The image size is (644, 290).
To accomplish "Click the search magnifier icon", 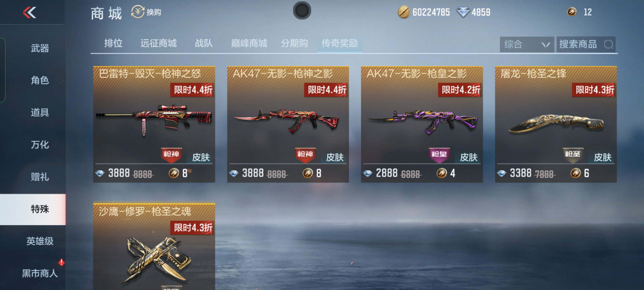I will 608,44.
